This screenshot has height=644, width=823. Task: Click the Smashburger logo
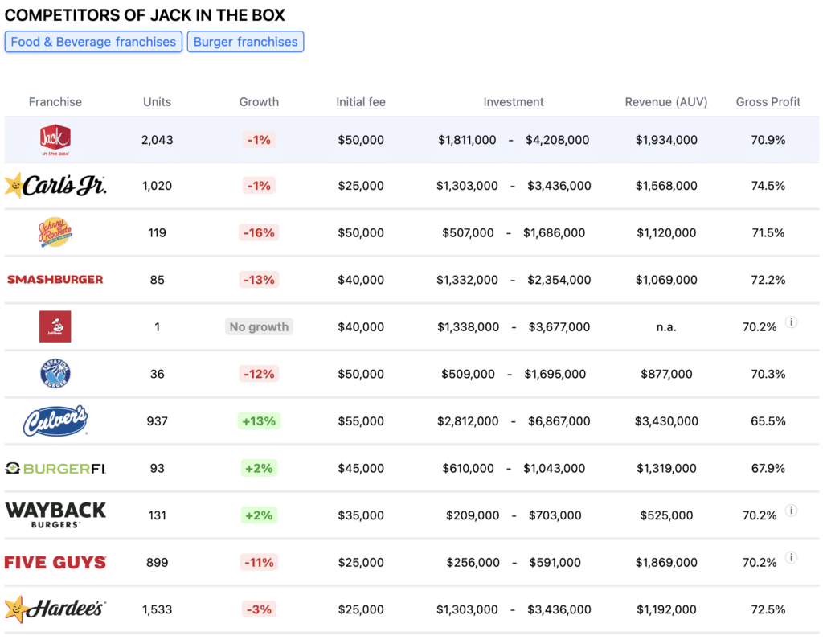(x=55, y=279)
